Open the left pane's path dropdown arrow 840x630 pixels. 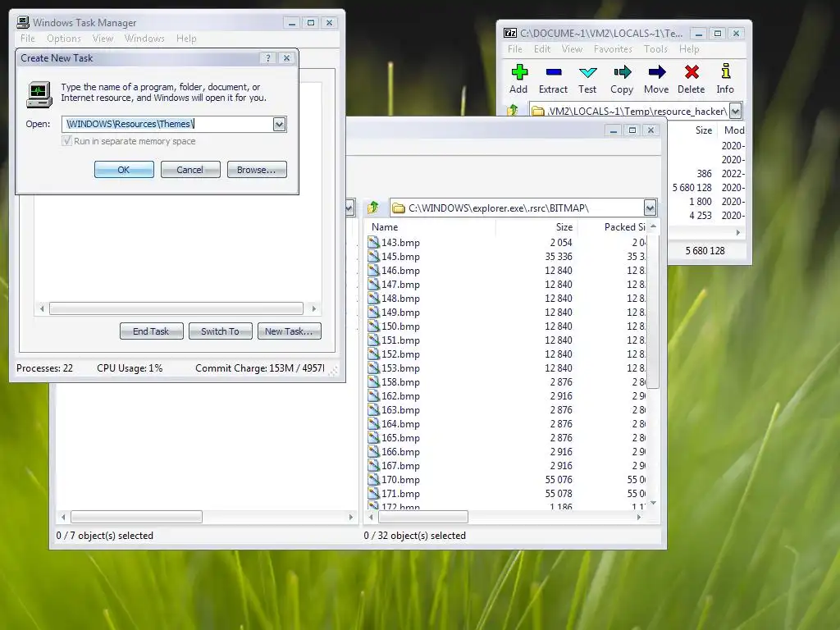pyautogui.click(x=349, y=208)
